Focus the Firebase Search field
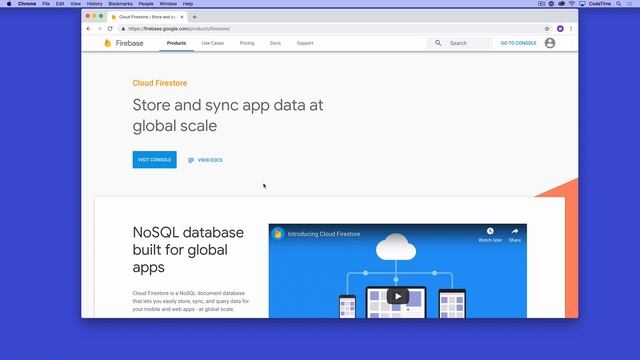Screen dimensions: 640x360 pyautogui.click(x=460, y=43)
